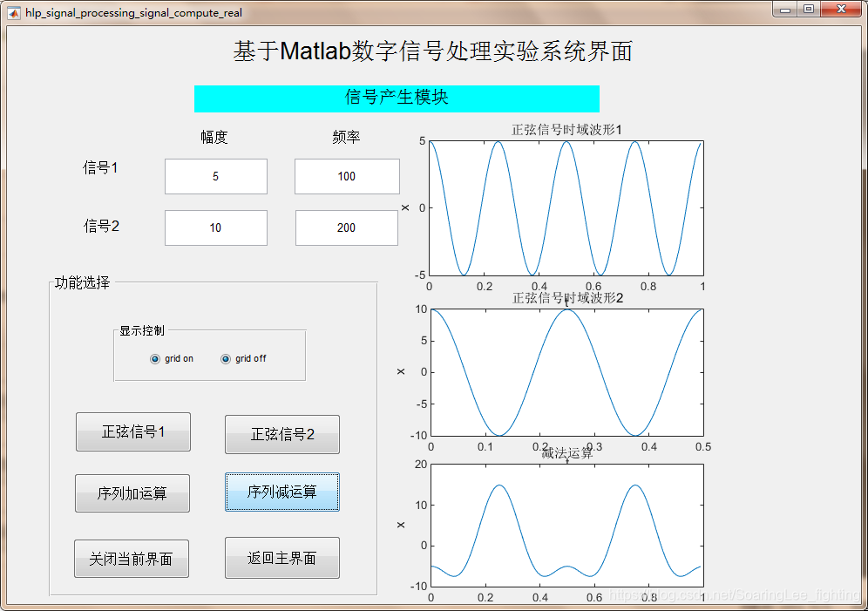Click the 正弦信号1 button
Image resolution: width=868 pixels, height=611 pixels.
coord(133,431)
